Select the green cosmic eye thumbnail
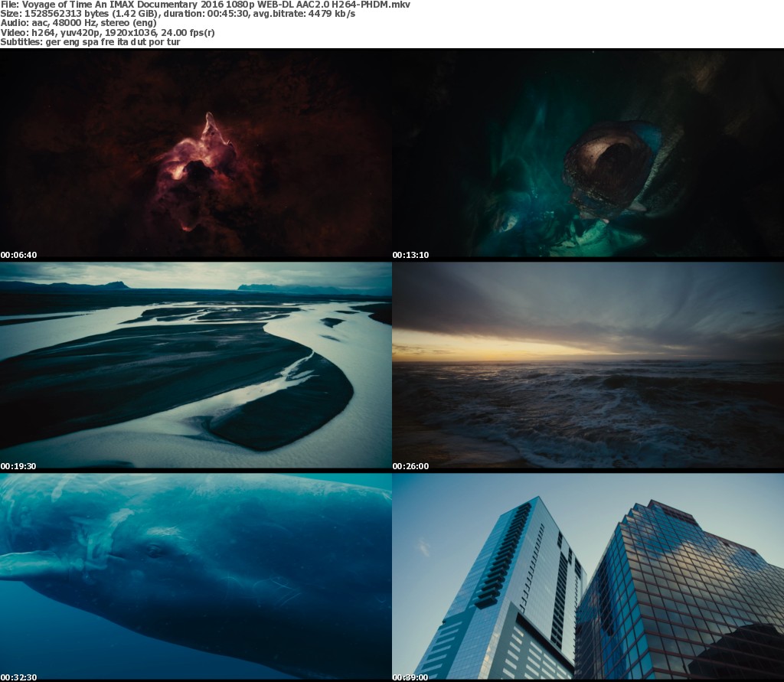This screenshot has height=682, width=784. [x=588, y=153]
